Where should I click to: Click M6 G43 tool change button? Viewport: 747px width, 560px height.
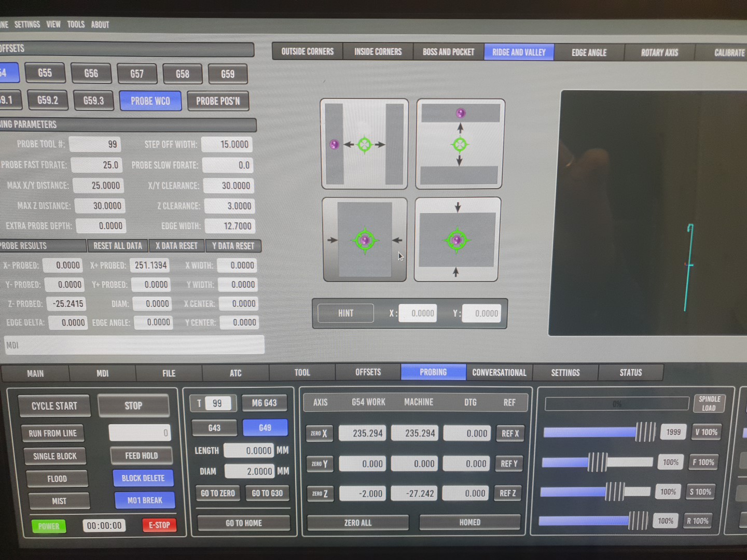[265, 403]
